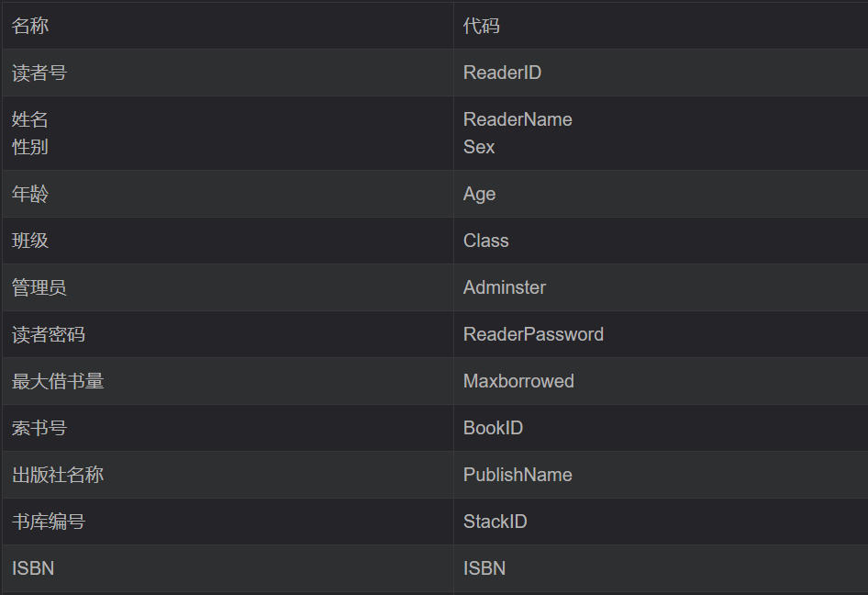The height and width of the screenshot is (595, 868).
Task: Click the Class code cell
Action: point(485,241)
